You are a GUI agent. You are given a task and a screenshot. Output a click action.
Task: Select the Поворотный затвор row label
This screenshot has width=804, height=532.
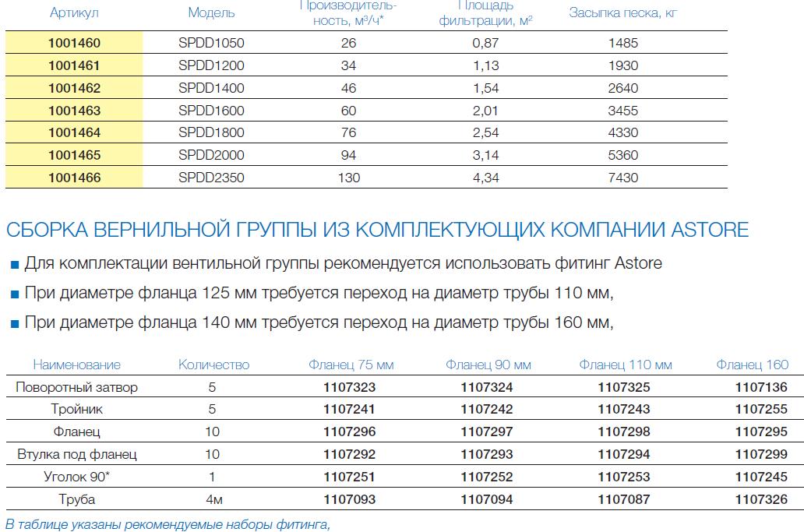76,387
